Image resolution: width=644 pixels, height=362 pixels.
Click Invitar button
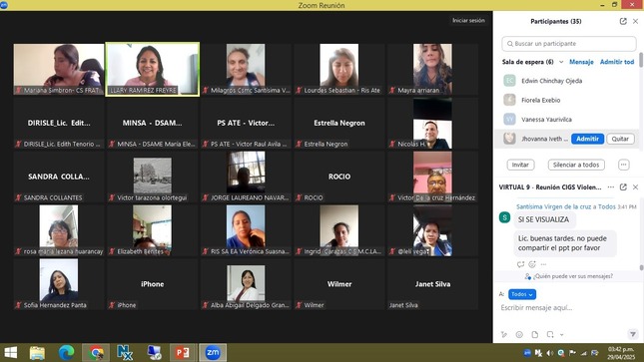(520, 165)
